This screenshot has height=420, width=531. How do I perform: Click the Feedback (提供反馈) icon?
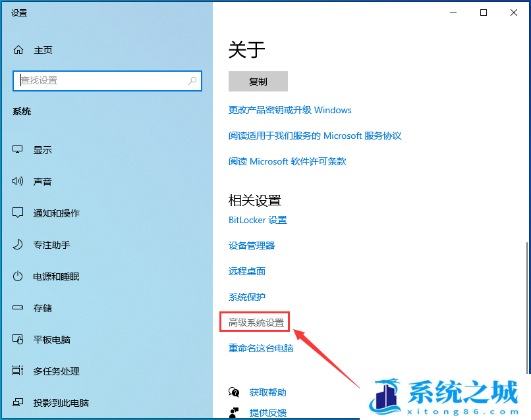pyautogui.click(x=234, y=412)
